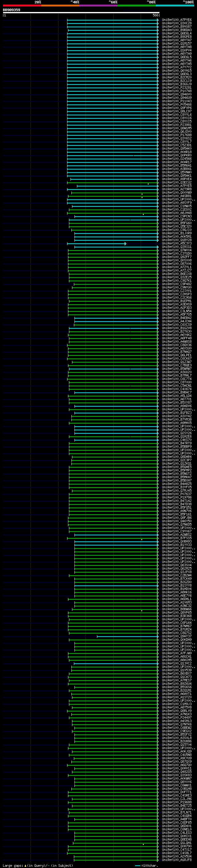The height and width of the screenshot is (868, 197).
Task: Select label UniRef100_B1FBZ3
Action: tap(177, 413)
